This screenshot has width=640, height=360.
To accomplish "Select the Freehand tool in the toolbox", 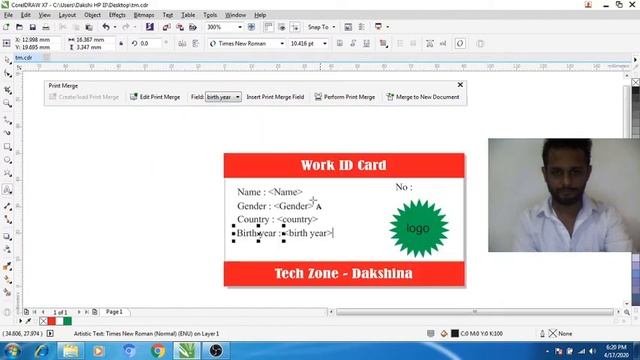I will pyautogui.click(x=7, y=120).
